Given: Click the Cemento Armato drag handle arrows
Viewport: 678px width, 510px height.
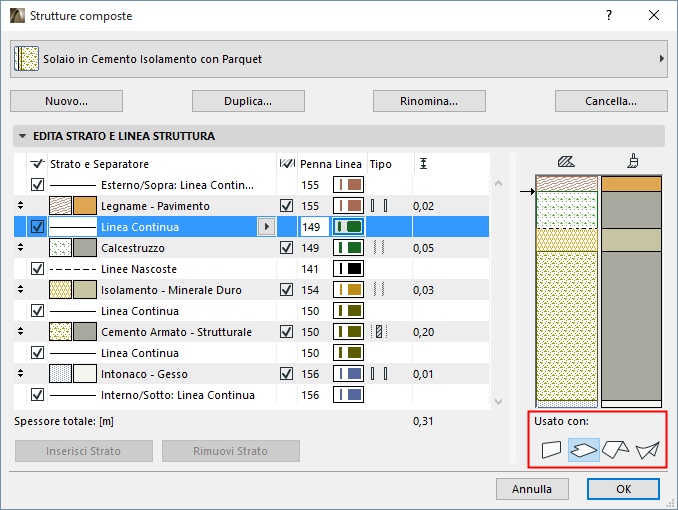Looking at the screenshot, I should pos(20,331).
